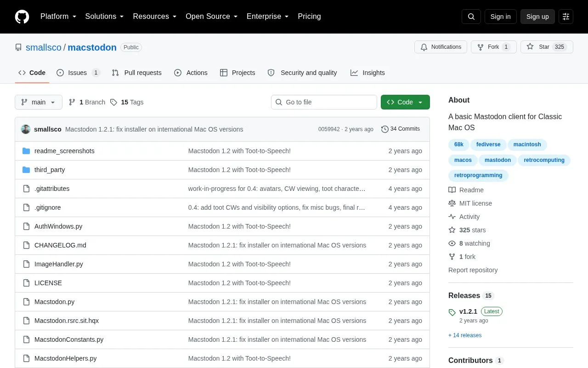Expand the Solutions menu
Image resolution: width=588 pixels, height=368 pixels.
click(x=104, y=17)
